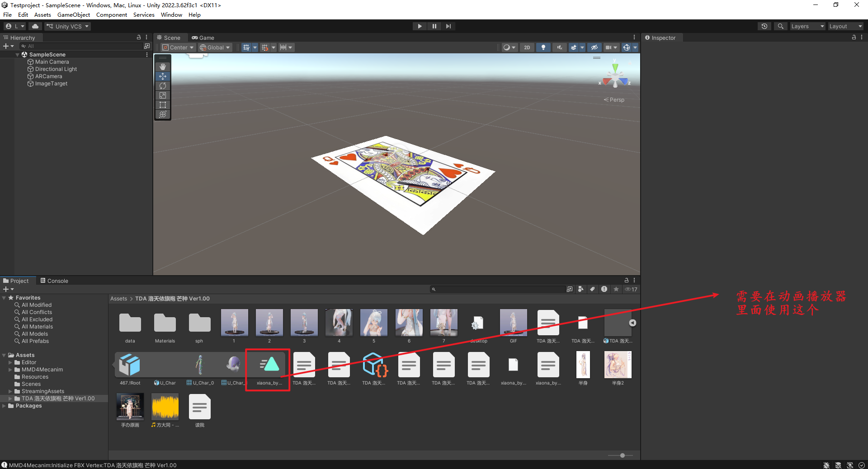Open the Window menu
This screenshot has height=469, width=868.
(x=171, y=15)
